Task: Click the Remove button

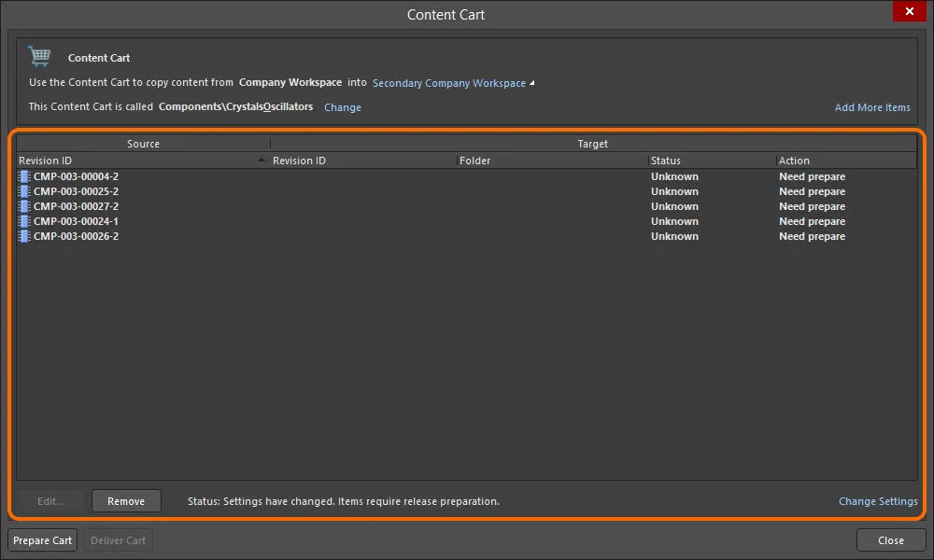Action: tap(126, 501)
